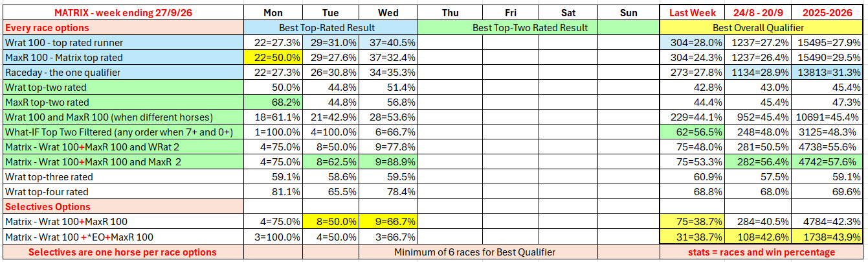Select the stats = races and win percentage cell
Screen dimensions: 868x262
pos(762,252)
